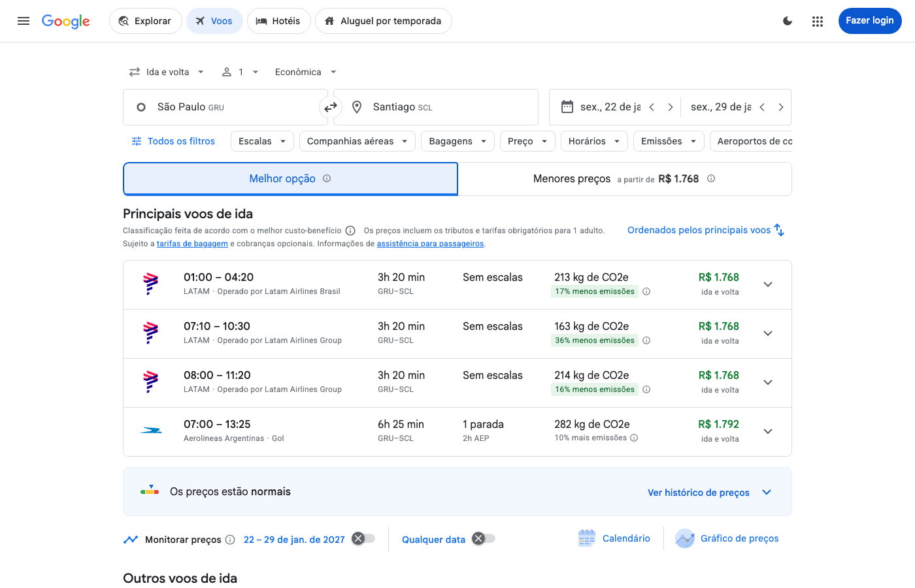
Task: Switch to the Explorar tab
Action: pos(145,21)
